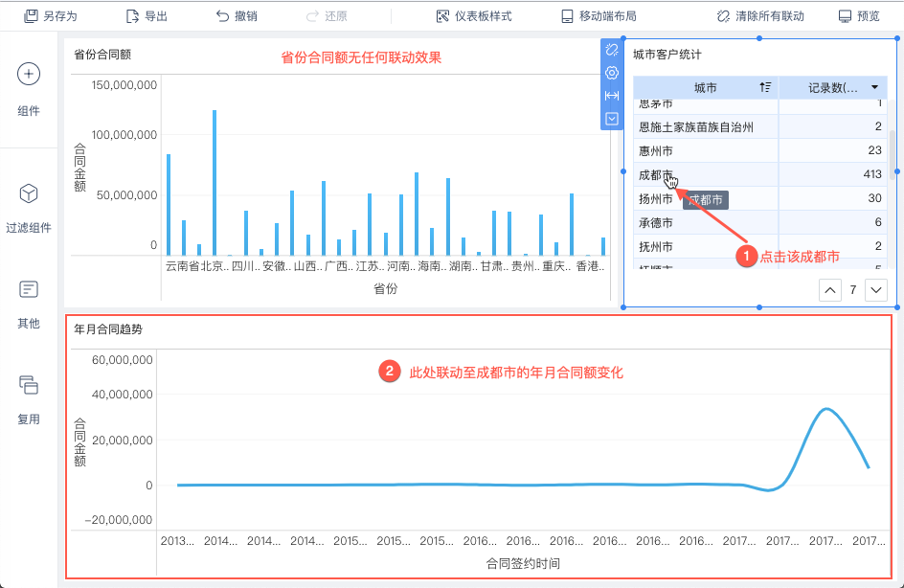Click the 移动端布局 mobile layout icon

tap(567, 16)
